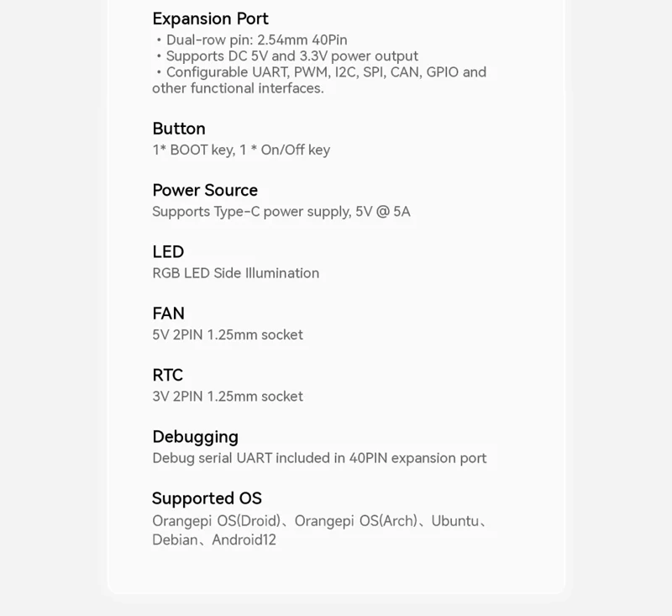Click the Power Source heading
This screenshot has height=616, width=672.
click(205, 190)
